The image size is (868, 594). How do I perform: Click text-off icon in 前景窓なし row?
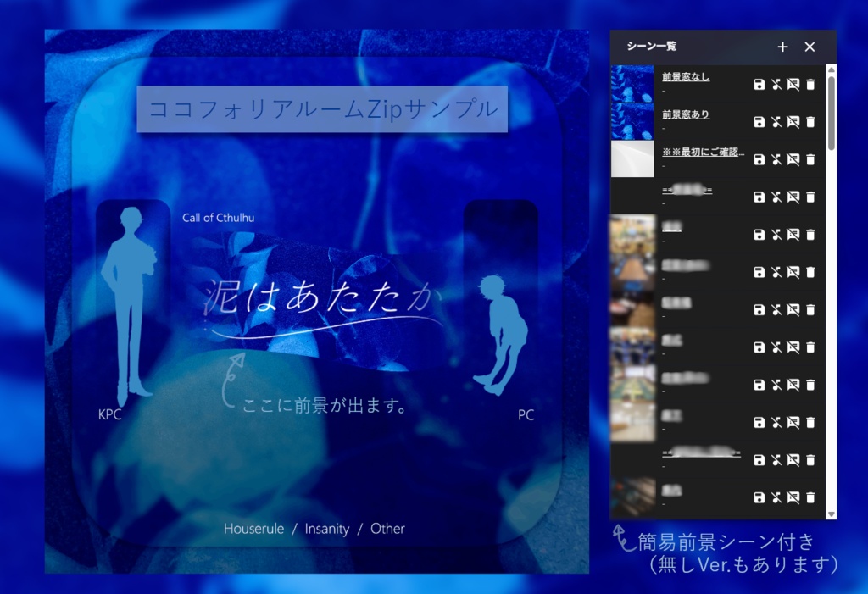[x=793, y=84]
